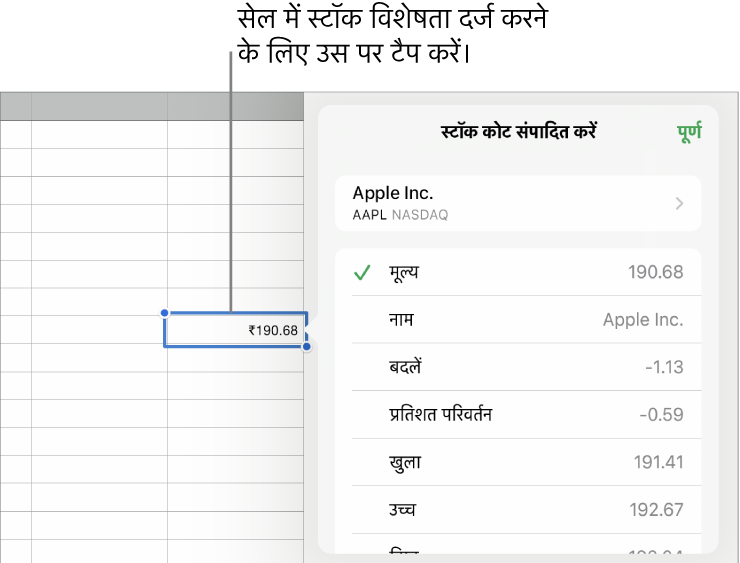Select the बदलें attribute row
The image size is (740, 563).
[518, 367]
